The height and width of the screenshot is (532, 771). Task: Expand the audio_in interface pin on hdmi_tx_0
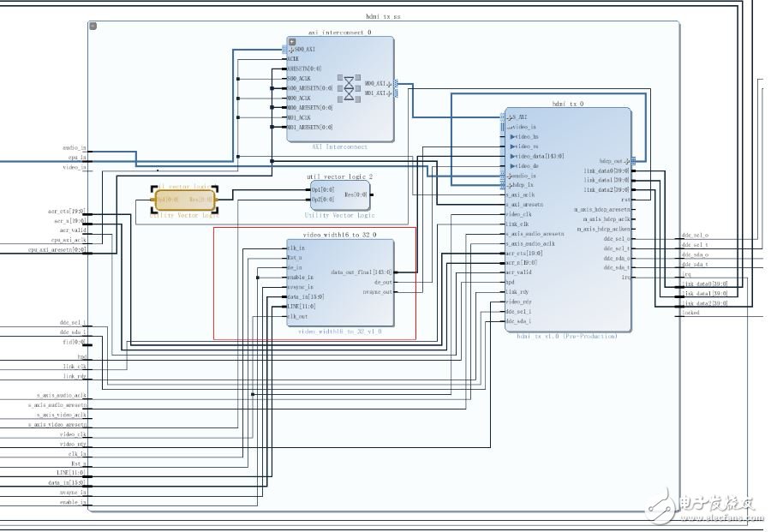[x=510, y=176]
